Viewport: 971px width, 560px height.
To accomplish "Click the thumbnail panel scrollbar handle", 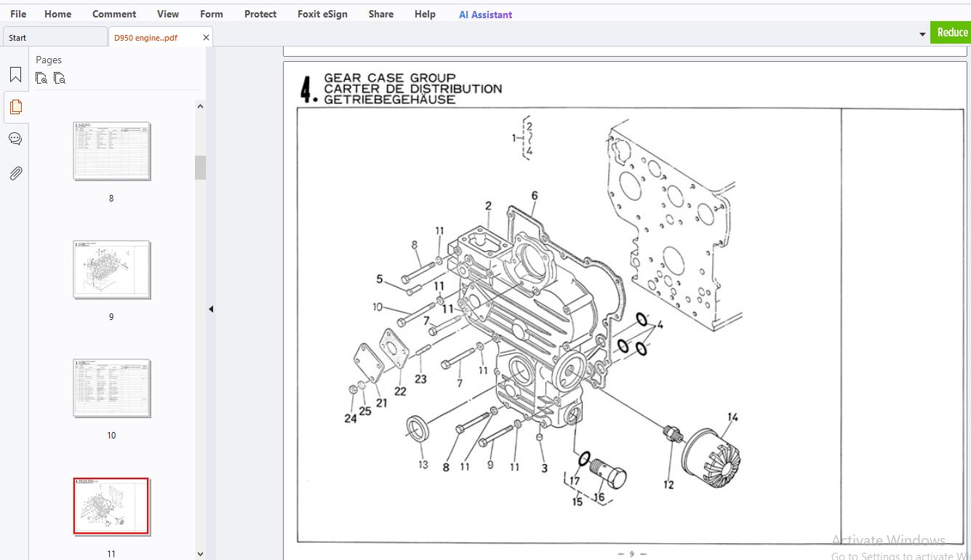I will click(x=200, y=167).
